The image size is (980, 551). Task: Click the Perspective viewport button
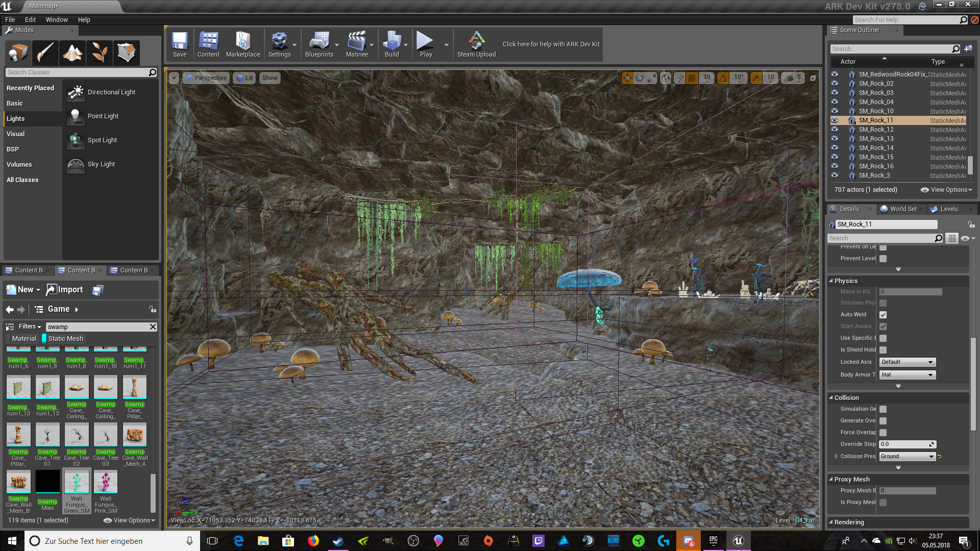click(206, 78)
